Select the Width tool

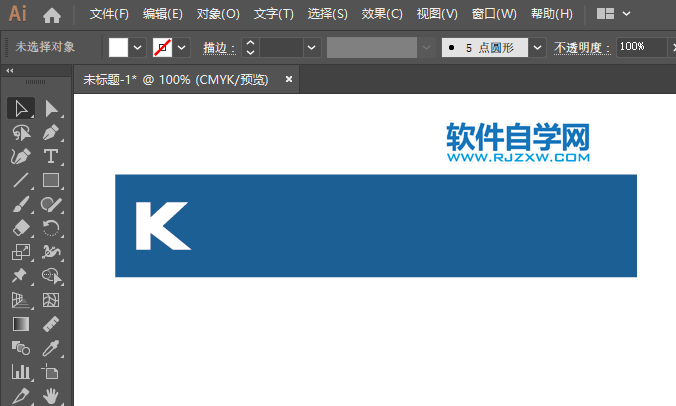(51, 252)
